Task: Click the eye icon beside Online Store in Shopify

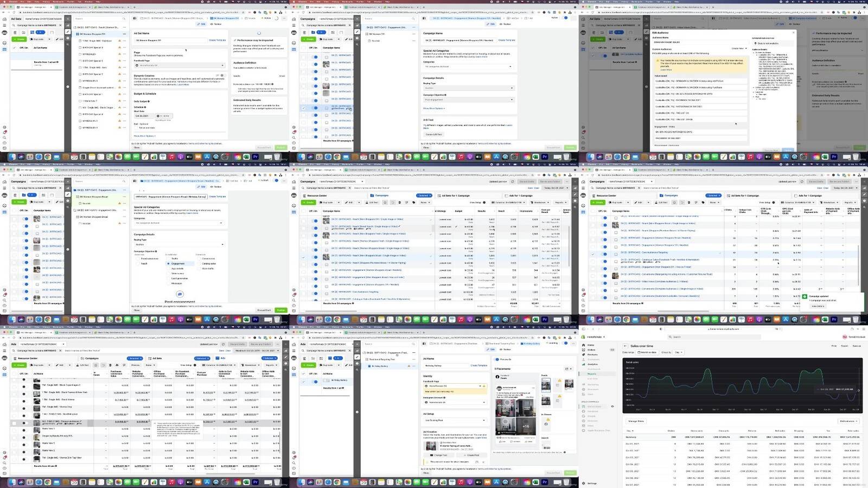Action: [612, 406]
